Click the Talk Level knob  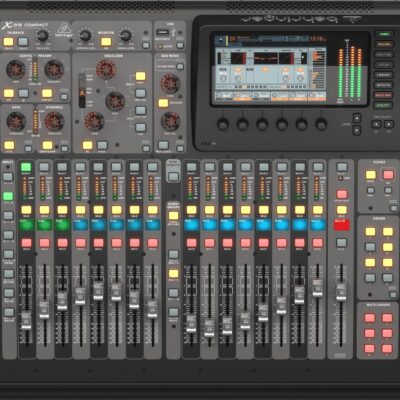click(x=43, y=35)
